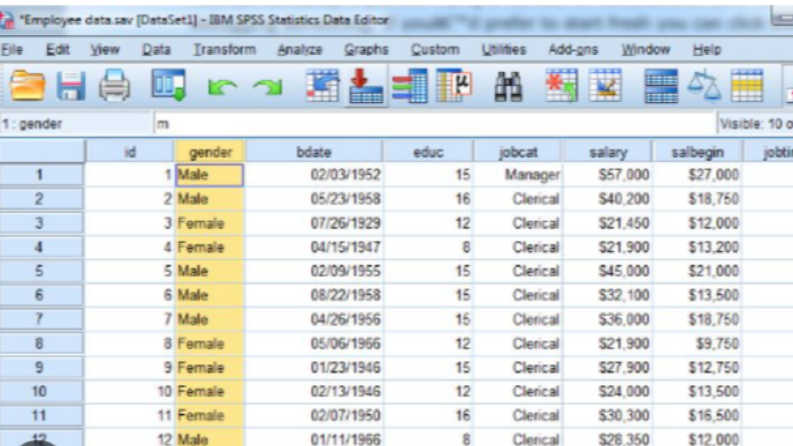The height and width of the screenshot is (446, 793).
Task: Open the View menu
Action: pos(105,50)
